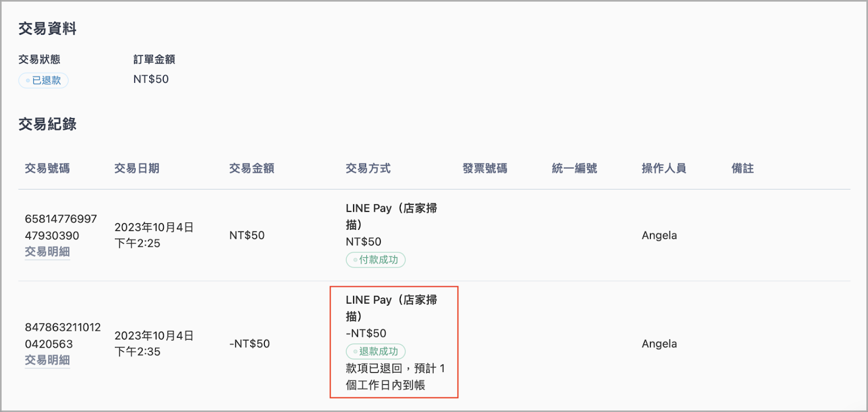Click Angela in the refund row
The width and height of the screenshot is (868, 412).
pyautogui.click(x=659, y=344)
